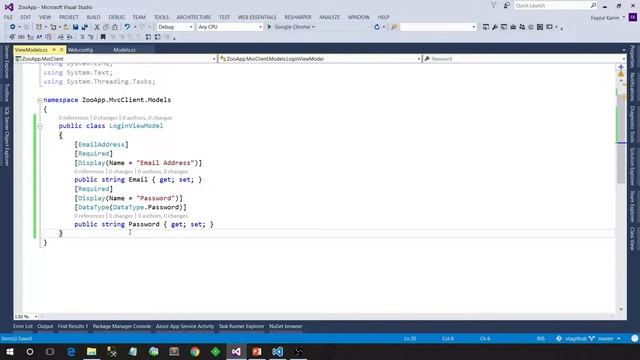Open PowerPoint from the taskbar
Viewport: 640px width, 360px height.
257,351
